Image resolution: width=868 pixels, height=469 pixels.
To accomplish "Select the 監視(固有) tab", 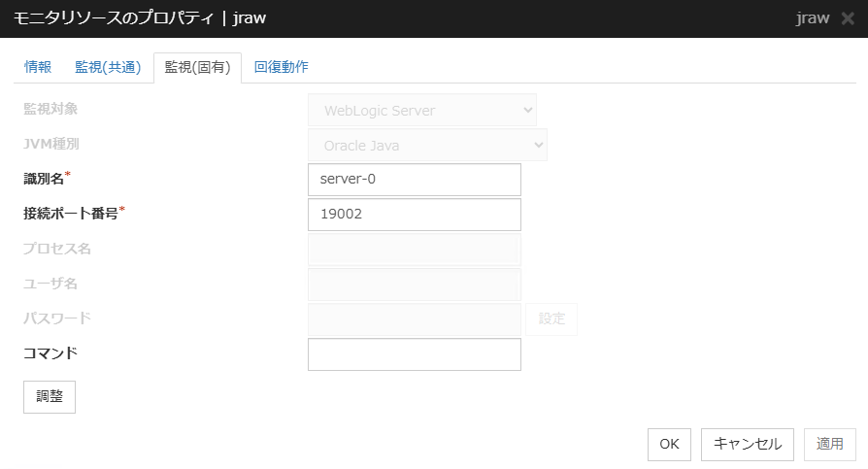I will coord(197,67).
